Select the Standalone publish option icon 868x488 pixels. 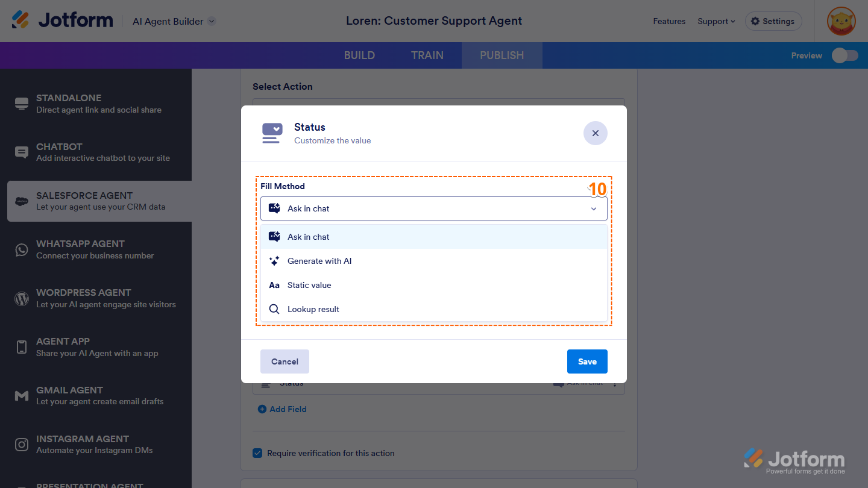[x=22, y=104]
